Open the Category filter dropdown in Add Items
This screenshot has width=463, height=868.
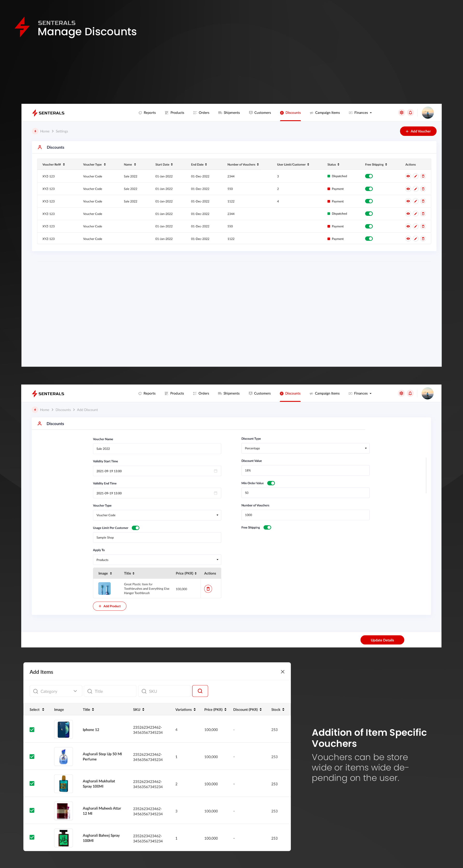click(55, 691)
